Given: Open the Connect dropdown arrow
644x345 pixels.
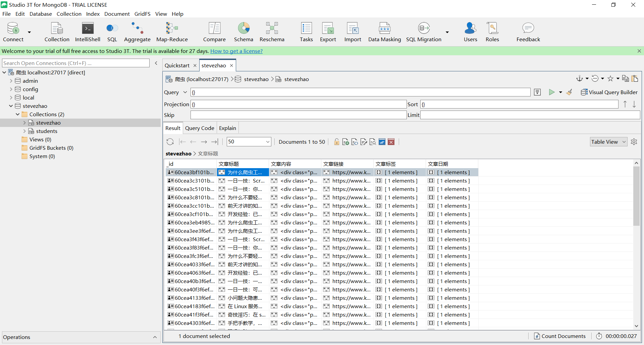Looking at the screenshot, I should [x=29, y=32].
